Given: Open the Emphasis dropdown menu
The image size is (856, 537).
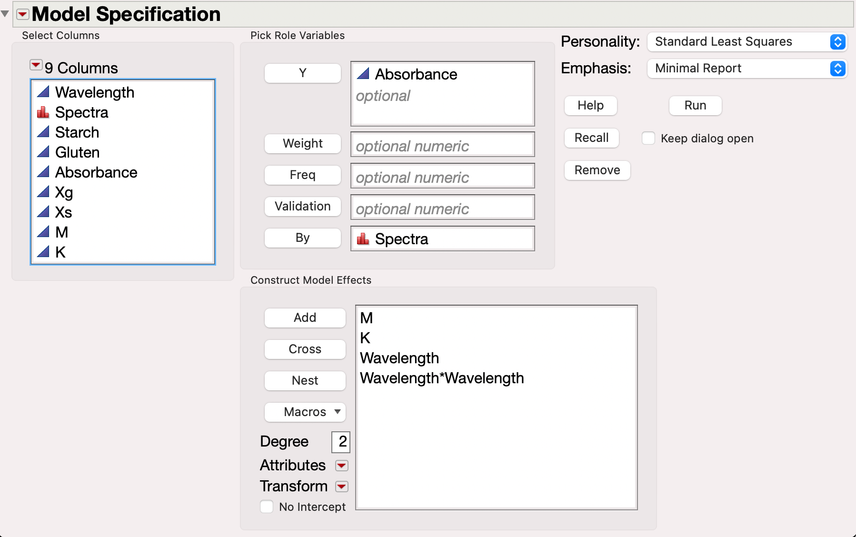Looking at the screenshot, I should 746,69.
